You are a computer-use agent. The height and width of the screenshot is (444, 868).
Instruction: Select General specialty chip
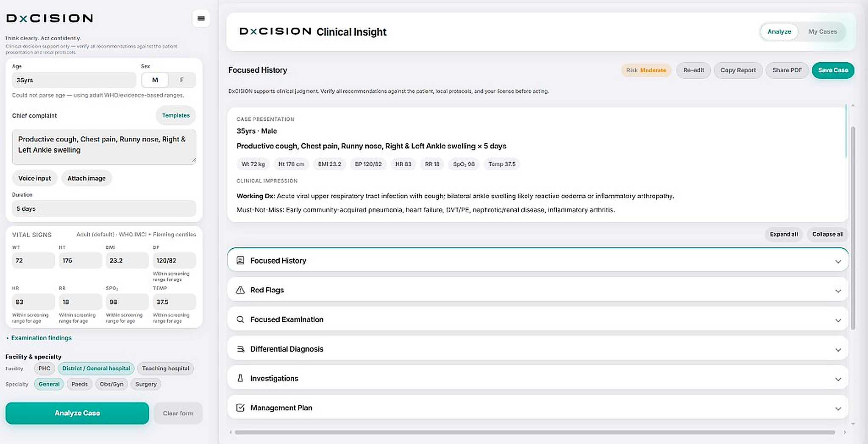(x=49, y=384)
